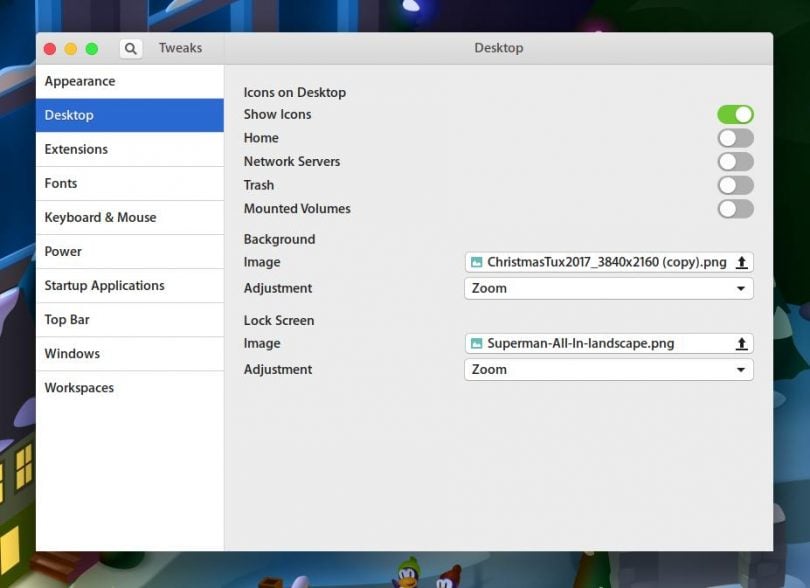810x588 pixels.
Task: Open the Lock Screen Adjustment dropdown
Action: coord(608,369)
